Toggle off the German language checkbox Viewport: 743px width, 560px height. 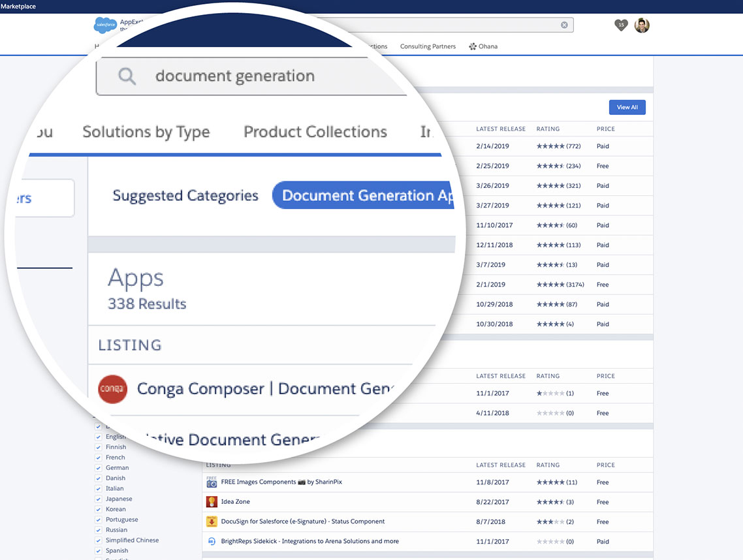coord(99,467)
